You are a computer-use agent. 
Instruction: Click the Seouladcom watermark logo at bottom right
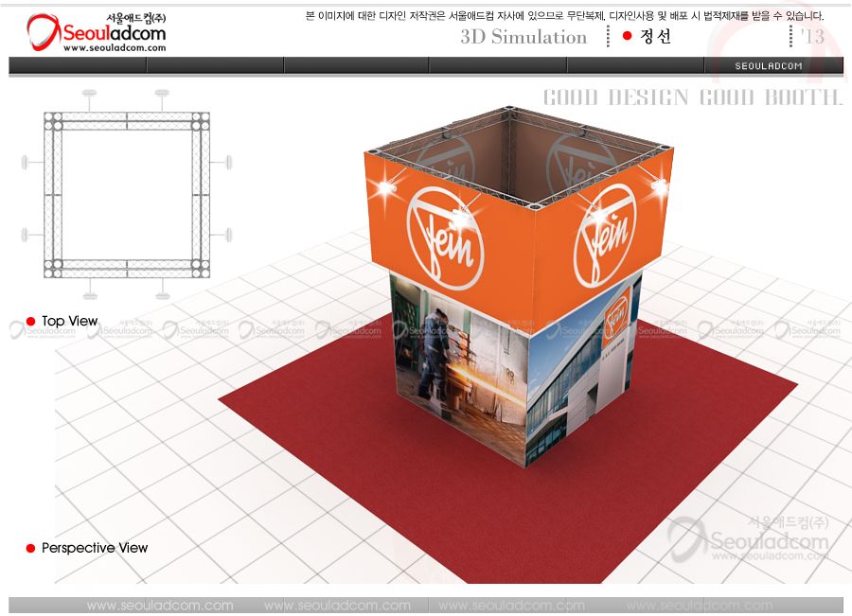748,539
